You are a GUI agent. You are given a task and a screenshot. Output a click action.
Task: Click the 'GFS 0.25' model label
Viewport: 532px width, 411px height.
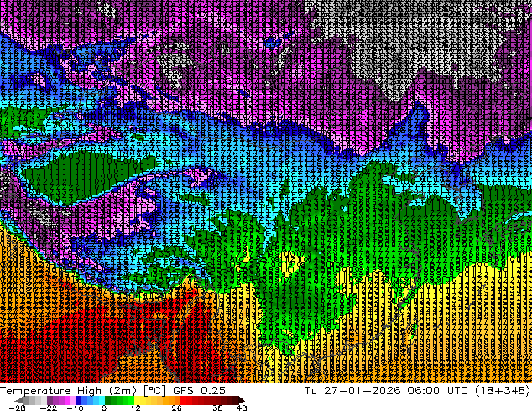click(x=199, y=391)
